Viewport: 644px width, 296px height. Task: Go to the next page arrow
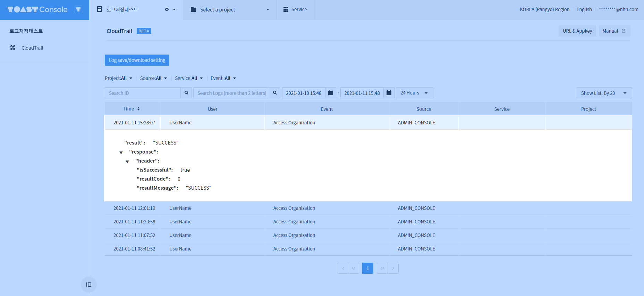pos(393,268)
